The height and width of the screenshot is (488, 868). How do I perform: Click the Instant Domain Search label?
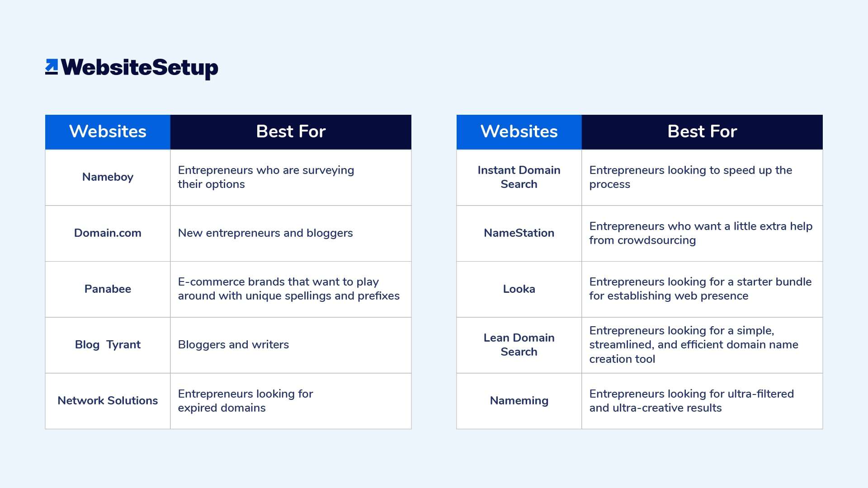coord(518,177)
